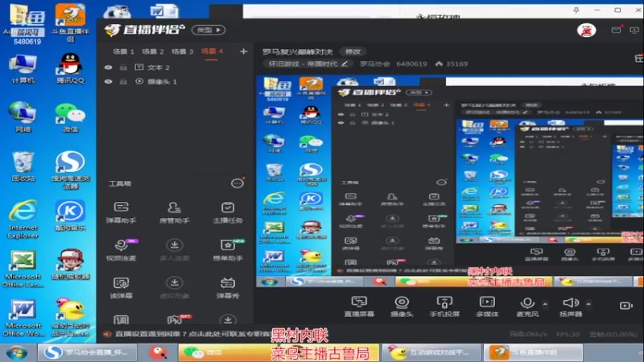Open 计算机 desktop icon
The width and height of the screenshot is (644, 362).
[x=23, y=68]
